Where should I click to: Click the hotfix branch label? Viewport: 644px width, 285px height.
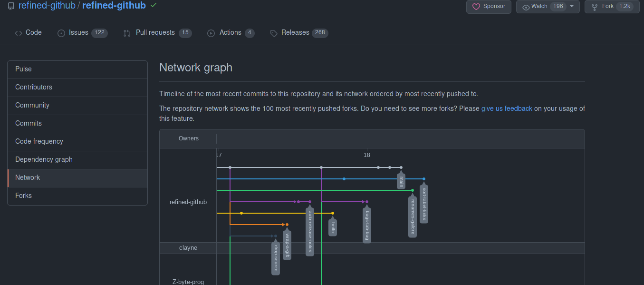coord(332,226)
